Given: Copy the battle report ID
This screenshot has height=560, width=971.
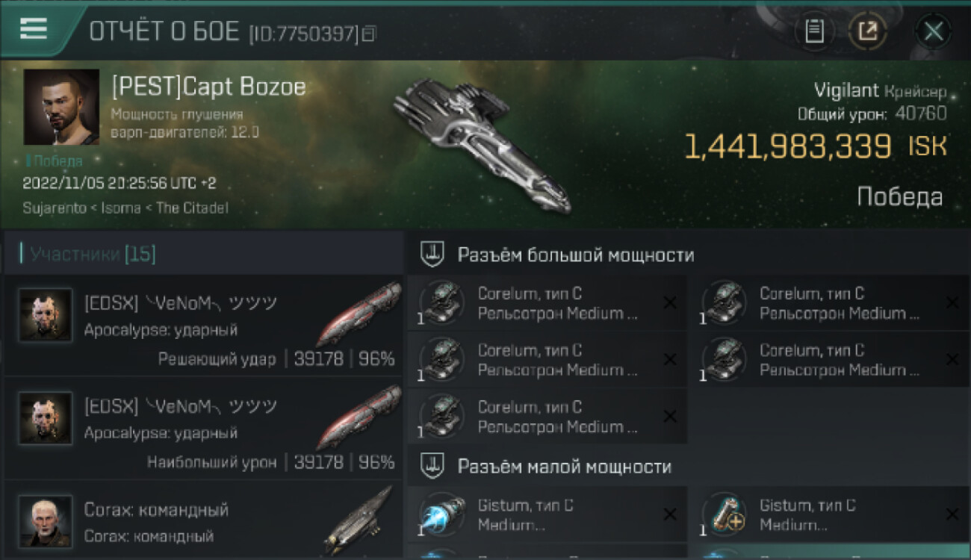Looking at the screenshot, I should (370, 33).
